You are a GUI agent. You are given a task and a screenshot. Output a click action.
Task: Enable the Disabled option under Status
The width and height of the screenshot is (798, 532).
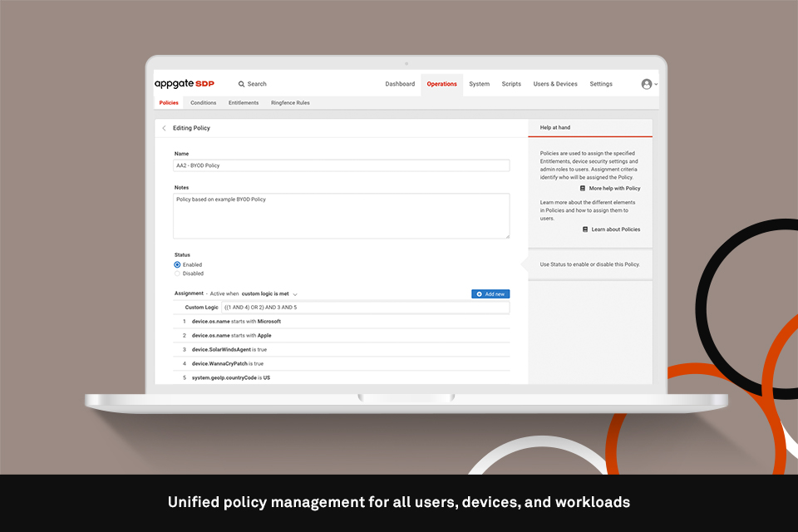(x=176, y=273)
